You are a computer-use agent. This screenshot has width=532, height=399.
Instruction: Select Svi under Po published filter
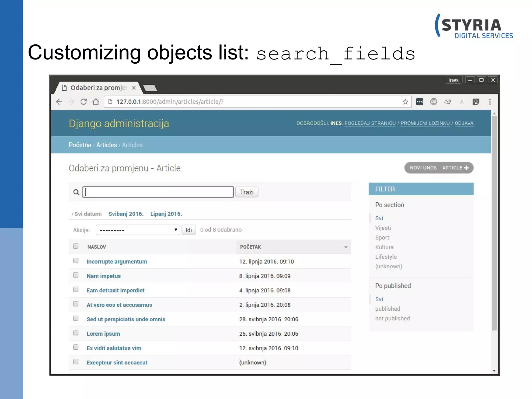379,299
